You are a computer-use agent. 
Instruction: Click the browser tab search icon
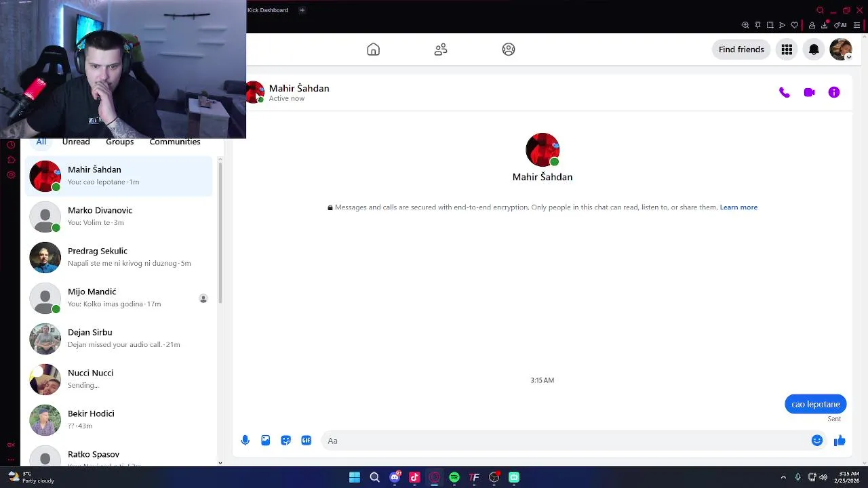[820, 10]
